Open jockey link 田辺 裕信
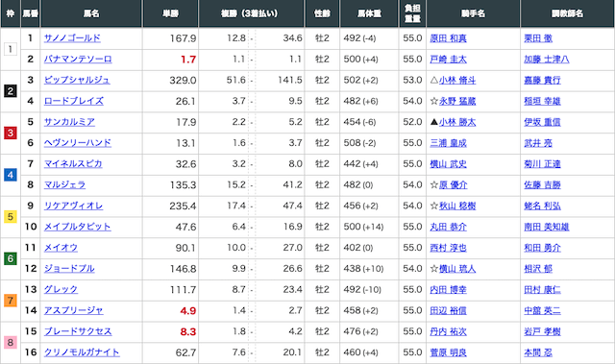Image resolution: width=615 pixels, height=364 pixels. point(448,310)
